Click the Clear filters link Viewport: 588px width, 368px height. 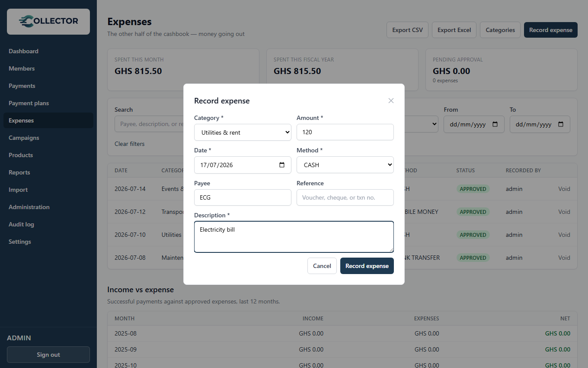[130, 144]
